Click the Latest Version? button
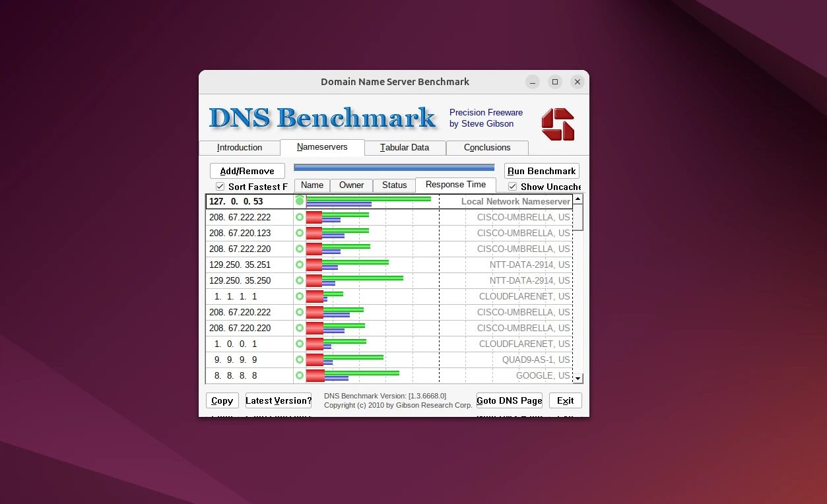 [278, 400]
